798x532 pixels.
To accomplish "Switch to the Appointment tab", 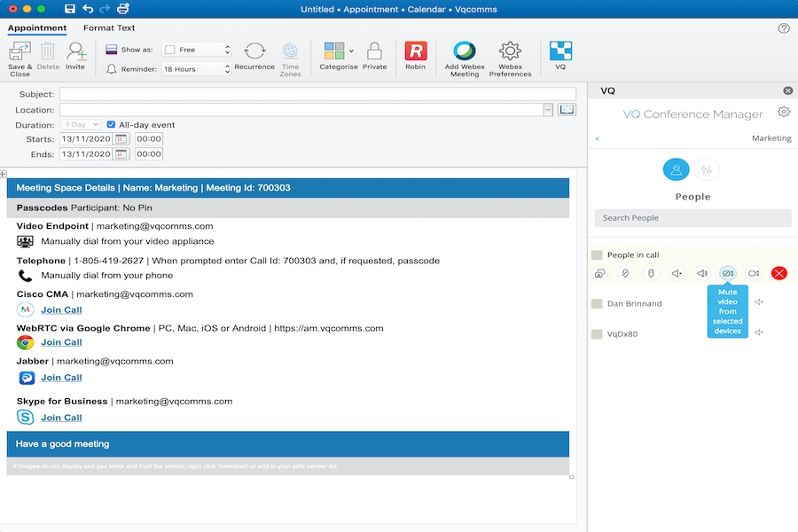I will (37, 28).
